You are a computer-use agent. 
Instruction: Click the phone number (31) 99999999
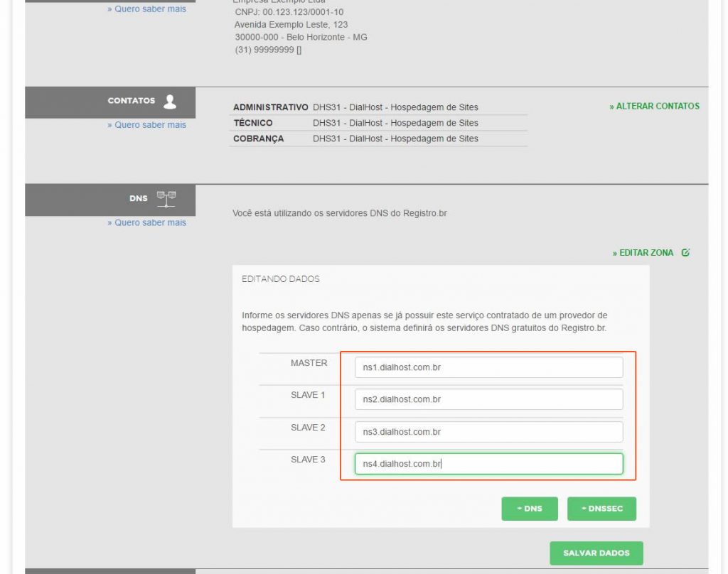[x=268, y=50]
